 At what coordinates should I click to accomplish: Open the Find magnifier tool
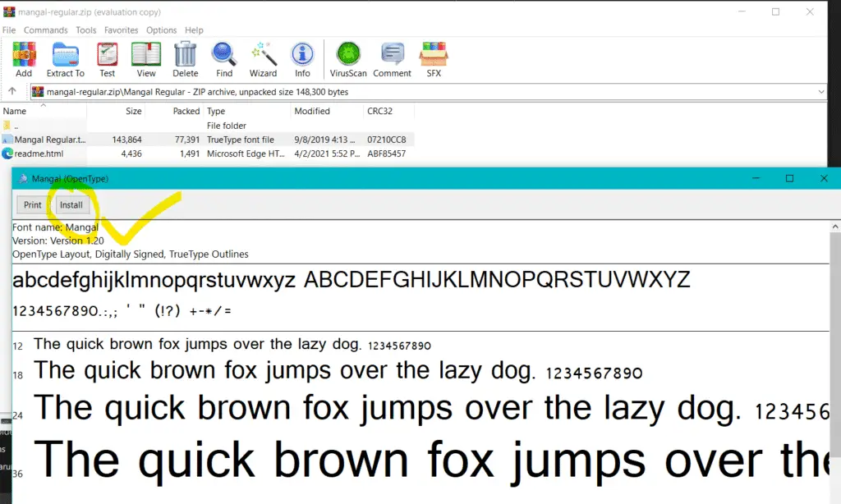(224, 57)
